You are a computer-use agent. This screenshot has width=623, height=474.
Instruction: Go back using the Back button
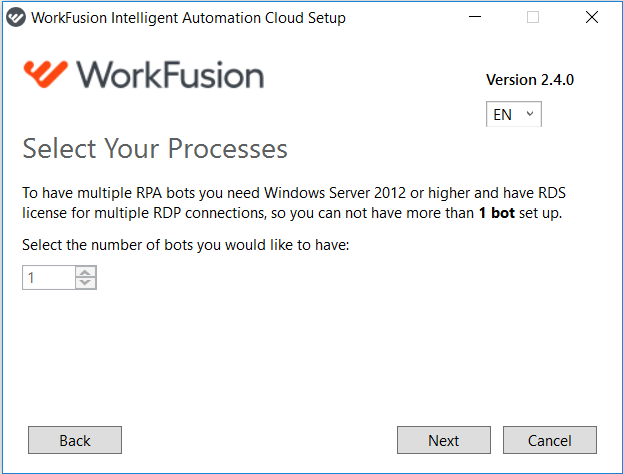pos(75,440)
